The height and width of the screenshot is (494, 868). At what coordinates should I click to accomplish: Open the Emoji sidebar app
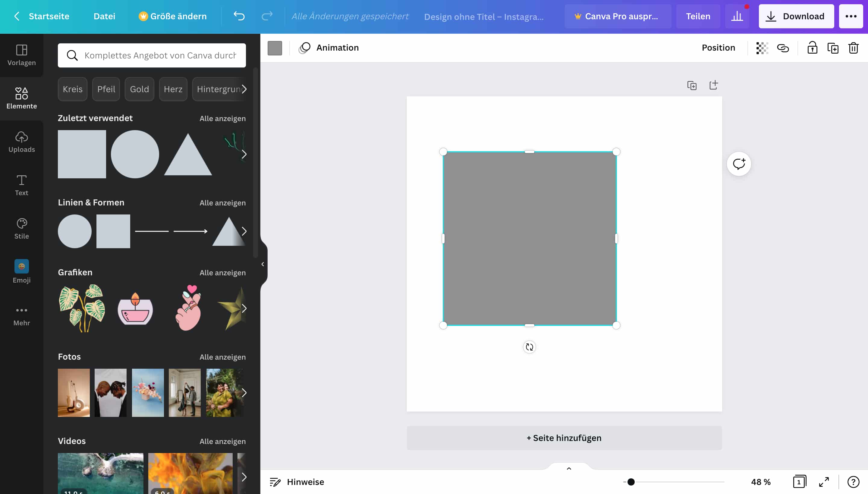pyautogui.click(x=21, y=272)
